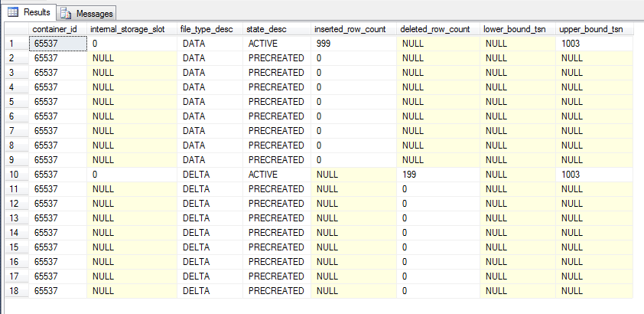Select row 1 via its row header
Screen dimensions: 644x314
click(14, 44)
